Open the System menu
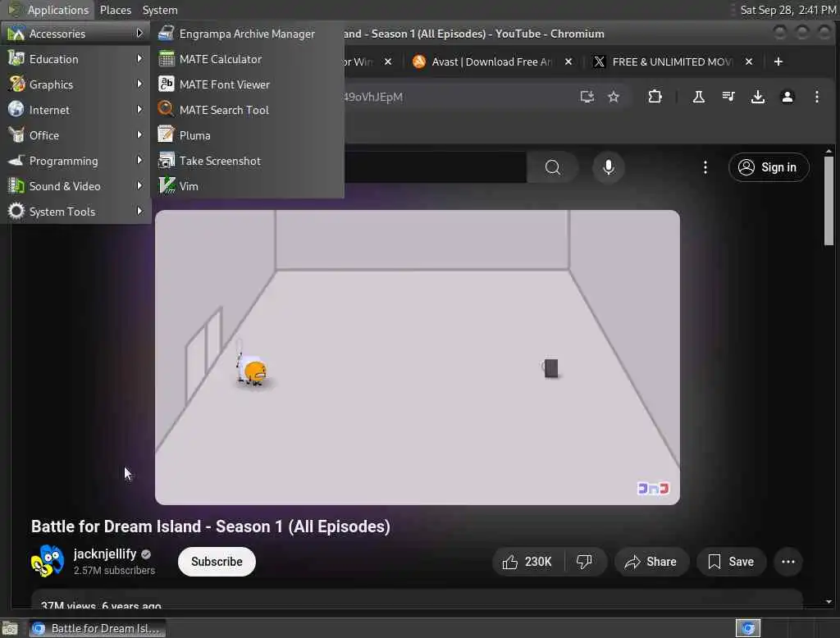 point(160,10)
